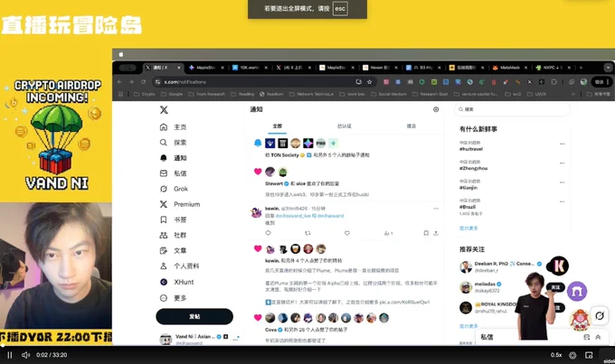Screen dimensions: 615x364
Task: Enable picture-in-picture for the video
Action: pyautogui.click(x=589, y=355)
